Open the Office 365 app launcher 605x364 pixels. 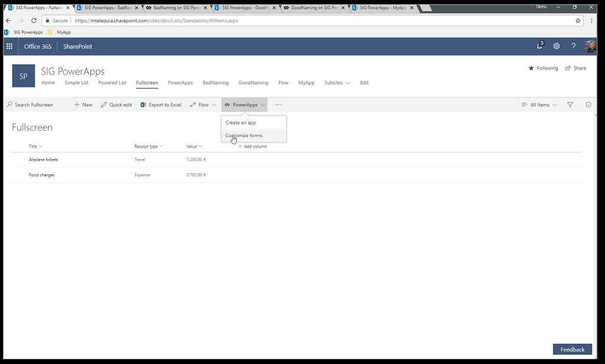pos(9,46)
